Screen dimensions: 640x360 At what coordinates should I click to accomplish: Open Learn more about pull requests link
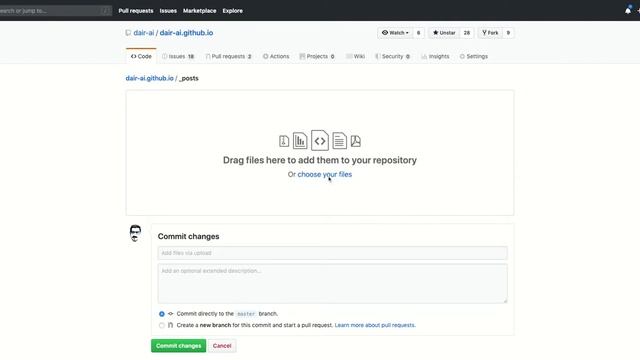pyautogui.click(x=375, y=325)
